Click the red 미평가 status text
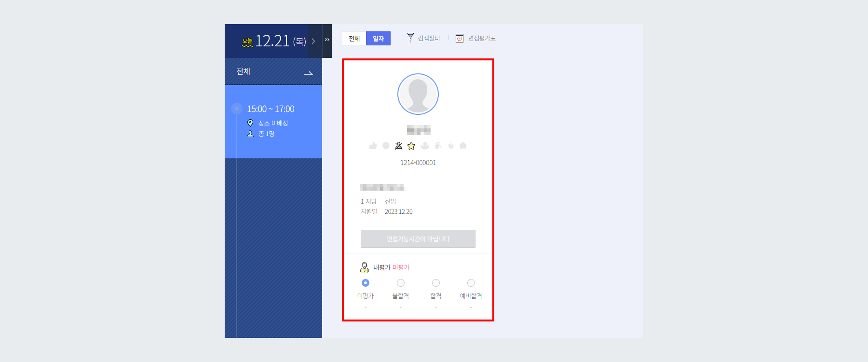The image size is (868, 362). [x=401, y=267]
